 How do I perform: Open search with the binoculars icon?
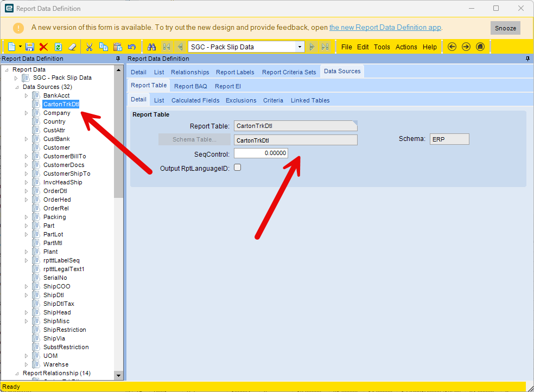click(152, 47)
